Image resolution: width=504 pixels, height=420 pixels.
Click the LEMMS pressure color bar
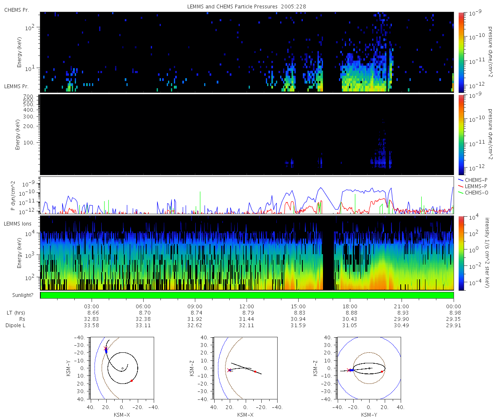(x=461, y=134)
